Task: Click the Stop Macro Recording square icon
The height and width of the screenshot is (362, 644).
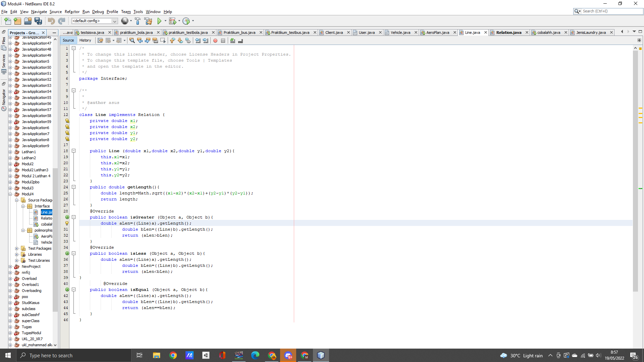Action: click(x=223, y=41)
